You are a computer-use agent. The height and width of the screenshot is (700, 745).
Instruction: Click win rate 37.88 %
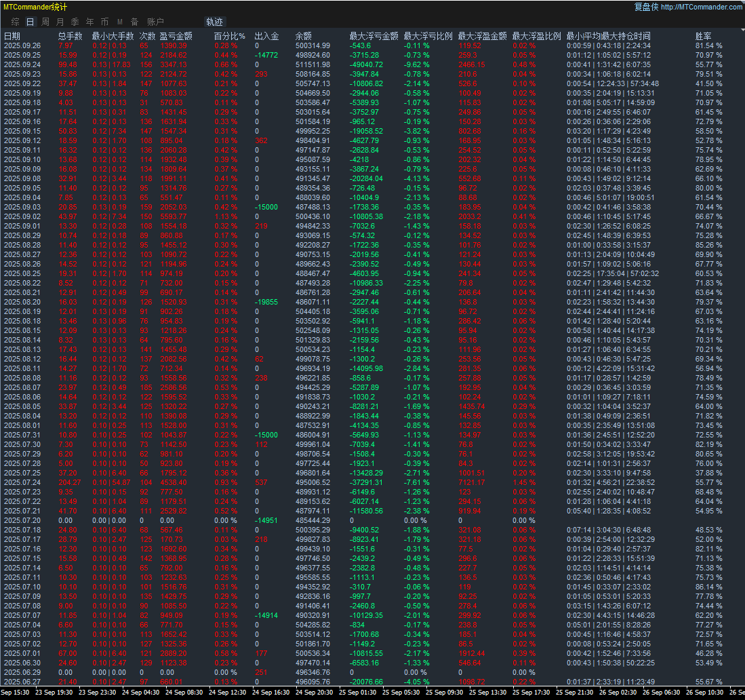(x=709, y=473)
